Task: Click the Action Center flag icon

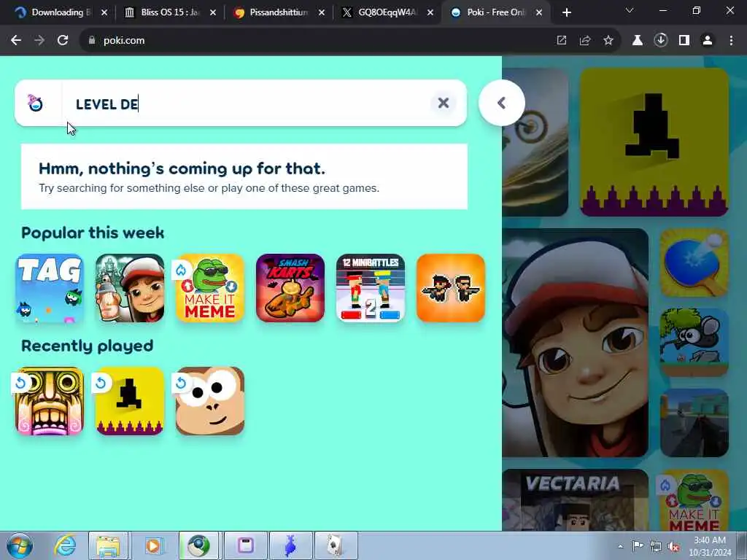Action: pos(638,546)
